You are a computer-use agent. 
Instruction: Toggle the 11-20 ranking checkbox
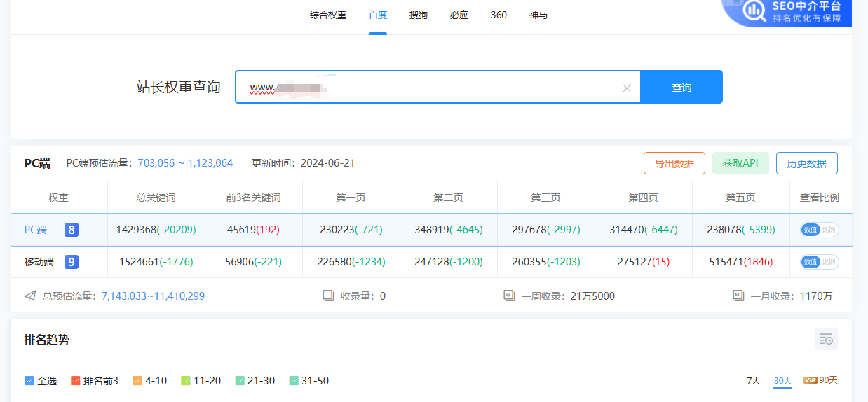[186, 381]
